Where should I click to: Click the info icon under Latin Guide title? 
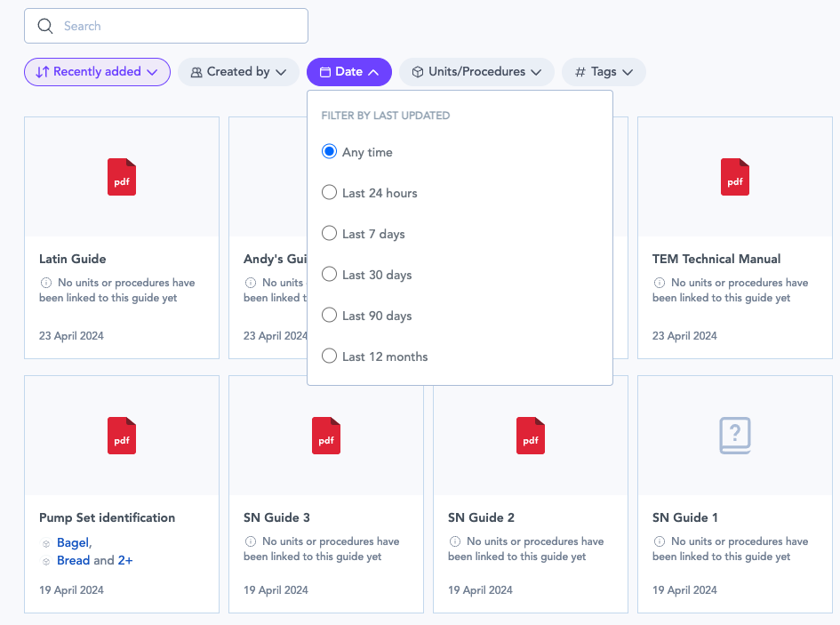point(45,283)
